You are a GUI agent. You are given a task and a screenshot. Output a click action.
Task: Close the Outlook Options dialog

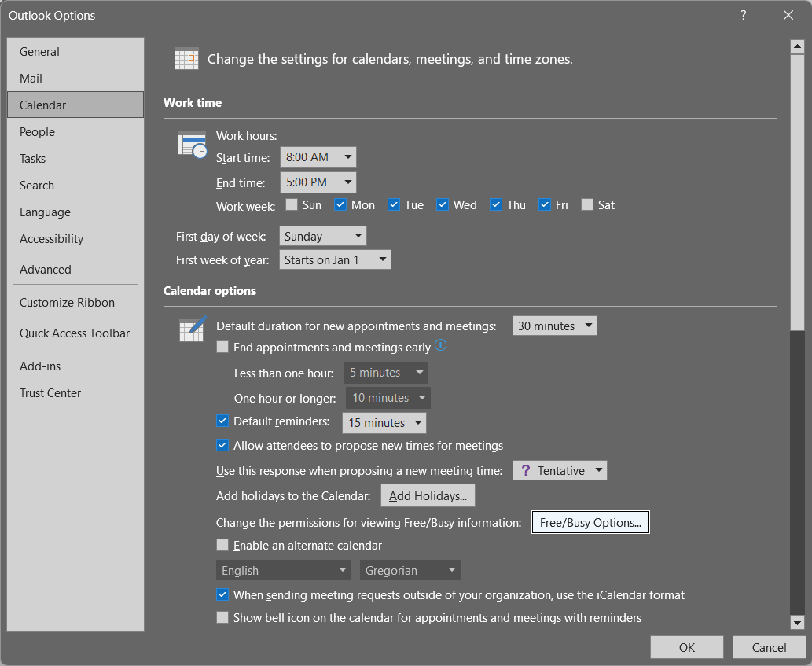[788, 15]
